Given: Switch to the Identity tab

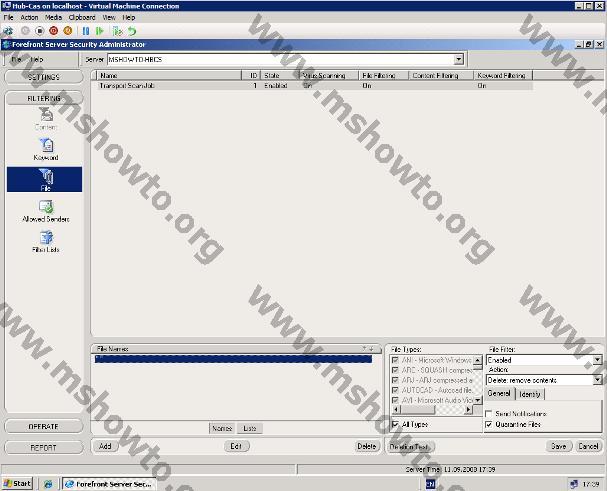Looking at the screenshot, I should (x=529, y=394).
